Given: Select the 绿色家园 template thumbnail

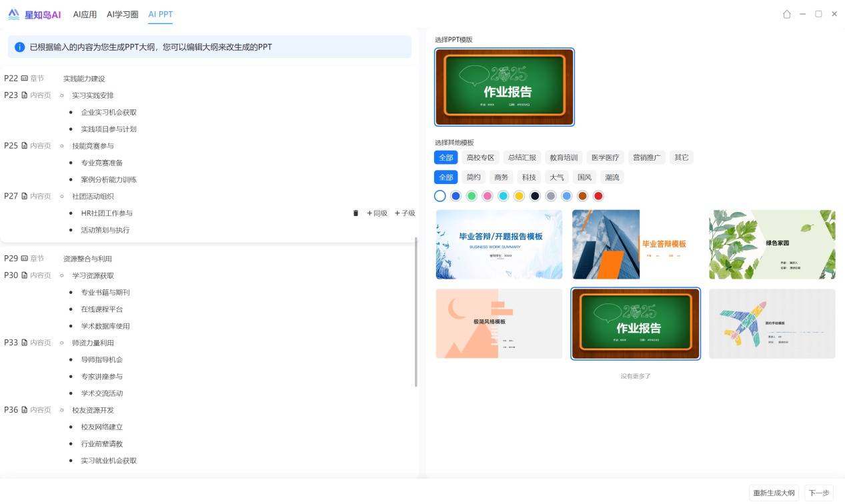Looking at the screenshot, I should [772, 245].
